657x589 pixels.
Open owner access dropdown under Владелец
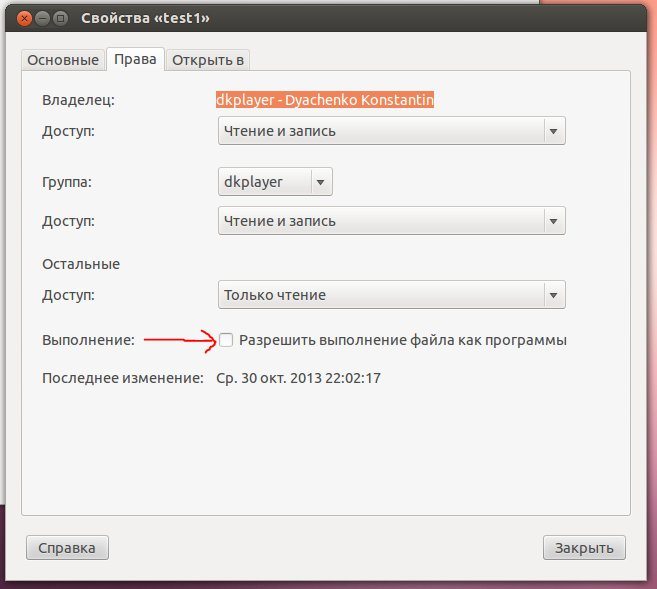coord(391,131)
